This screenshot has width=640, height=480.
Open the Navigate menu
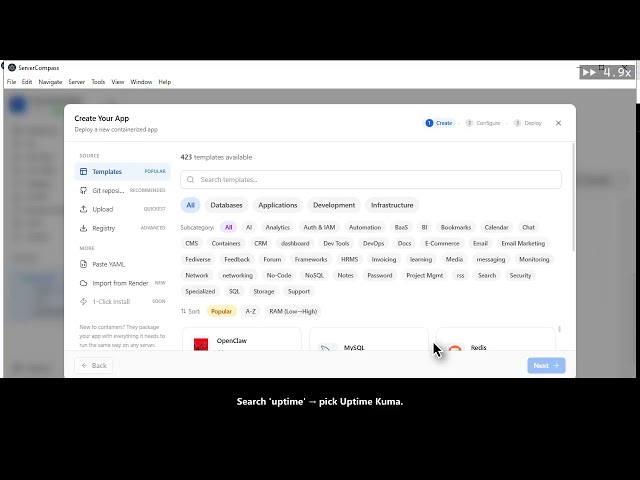coord(50,82)
